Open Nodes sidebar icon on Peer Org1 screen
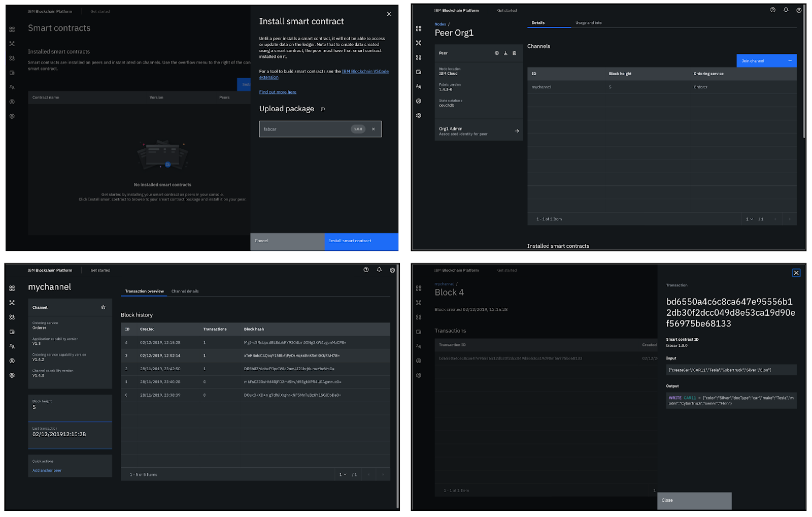The height and width of the screenshot is (517, 812). tap(419, 28)
